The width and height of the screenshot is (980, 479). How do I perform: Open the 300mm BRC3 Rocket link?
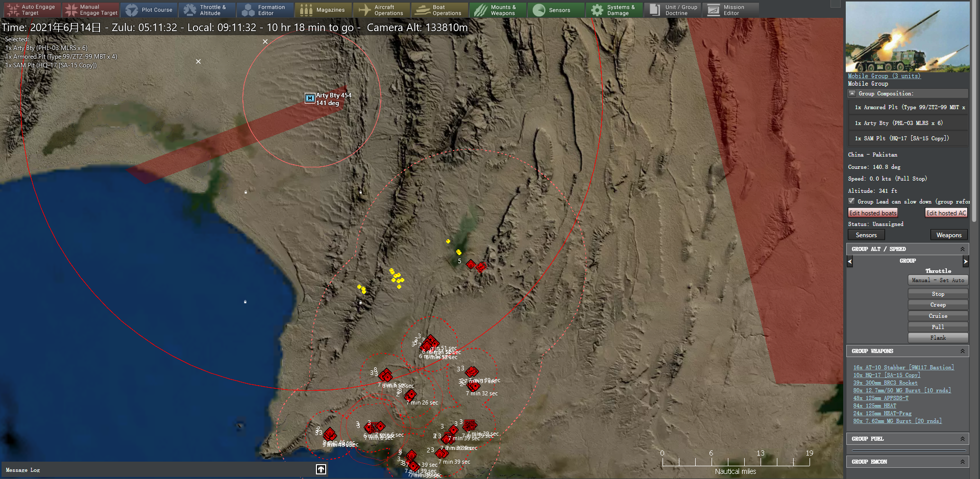pos(885,383)
